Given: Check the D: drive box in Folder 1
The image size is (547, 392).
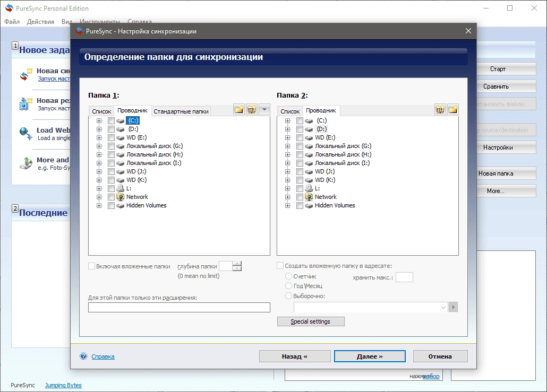Looking at the screenshot, I should 111,129.
